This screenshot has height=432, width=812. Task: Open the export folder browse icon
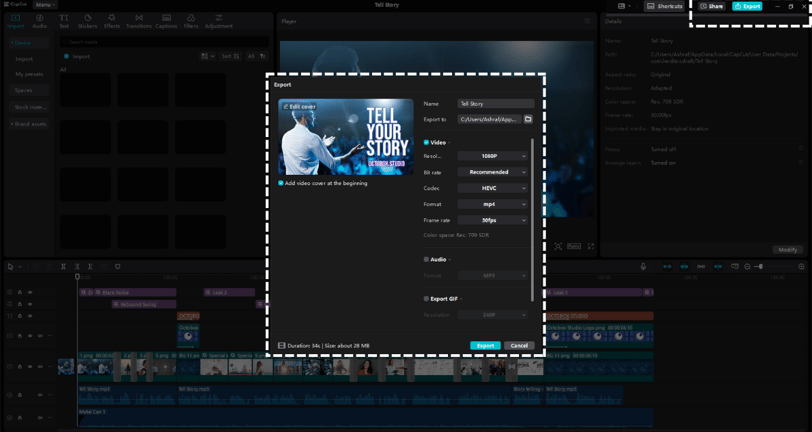(x=528, y=119)
